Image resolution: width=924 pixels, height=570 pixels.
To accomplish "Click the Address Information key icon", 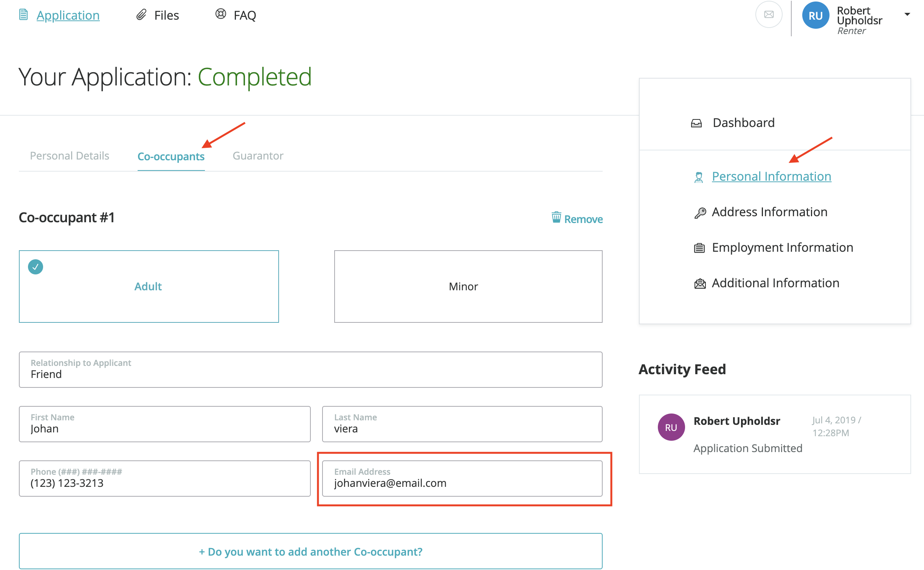I will tap(700, 213).
